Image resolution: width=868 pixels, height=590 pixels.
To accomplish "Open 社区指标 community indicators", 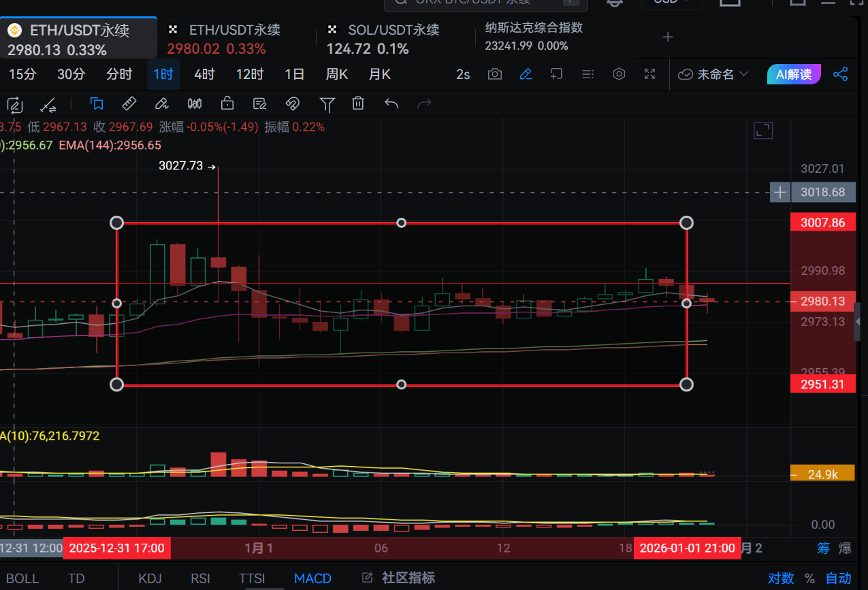I will click(x=400, y=578).
